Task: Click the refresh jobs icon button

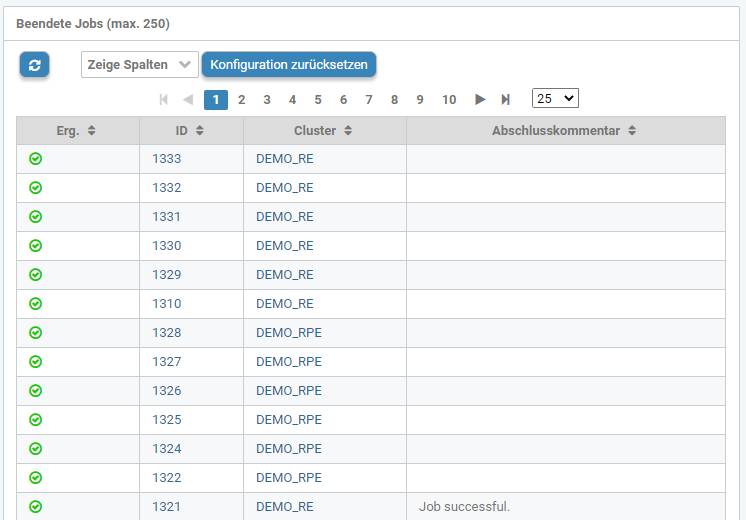Action: click(x=35, y=65)
